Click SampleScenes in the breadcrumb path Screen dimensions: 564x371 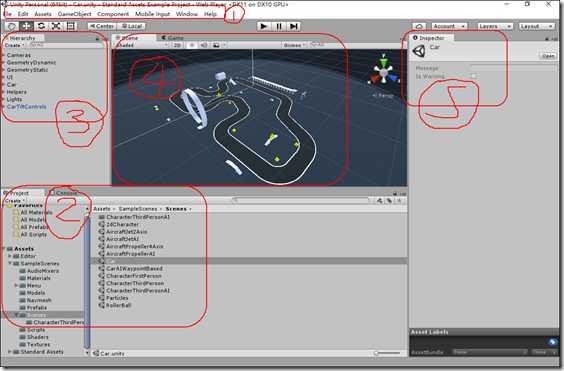click(x=138, y=209)
